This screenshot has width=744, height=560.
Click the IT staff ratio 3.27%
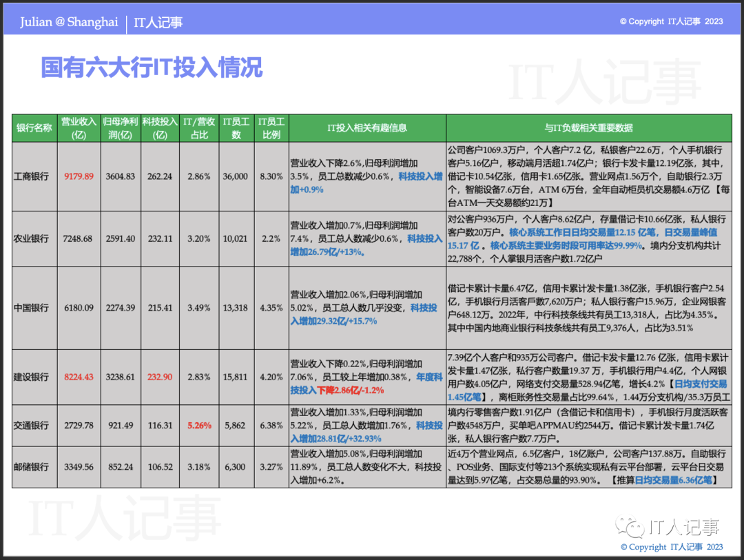pos(271,467)
